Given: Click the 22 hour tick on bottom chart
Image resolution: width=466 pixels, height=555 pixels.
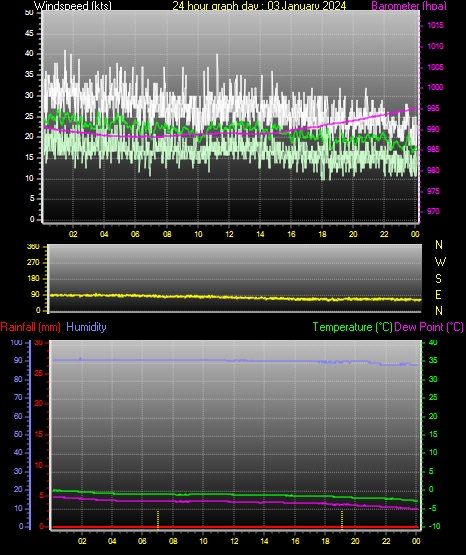Looking at the screenshot, I should (x=386, y=541).
